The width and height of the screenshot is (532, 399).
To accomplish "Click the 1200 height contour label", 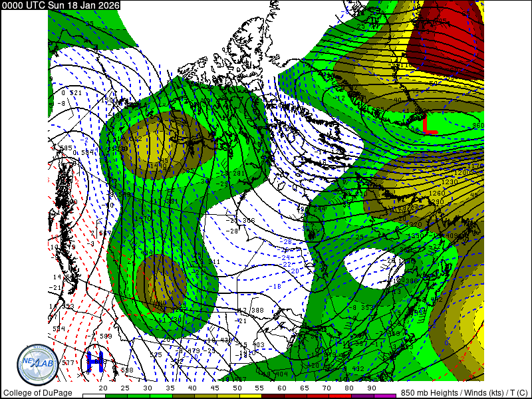I will 462,172.
